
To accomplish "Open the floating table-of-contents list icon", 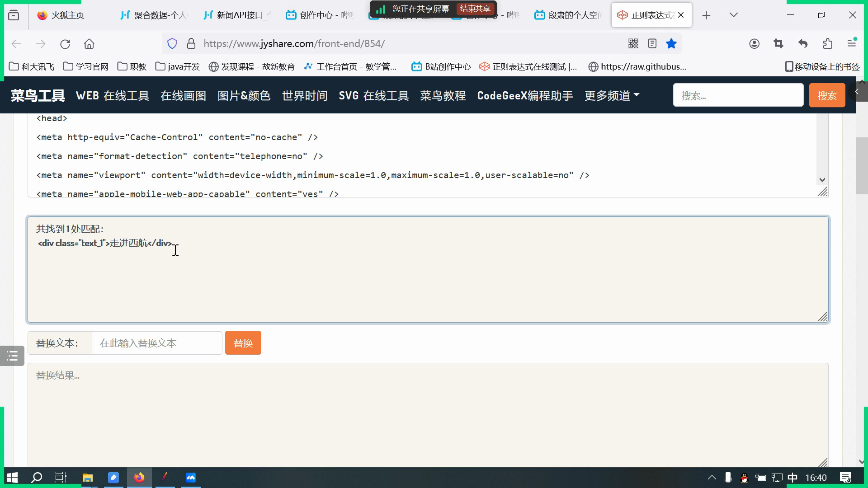I will tap(12, 356).
